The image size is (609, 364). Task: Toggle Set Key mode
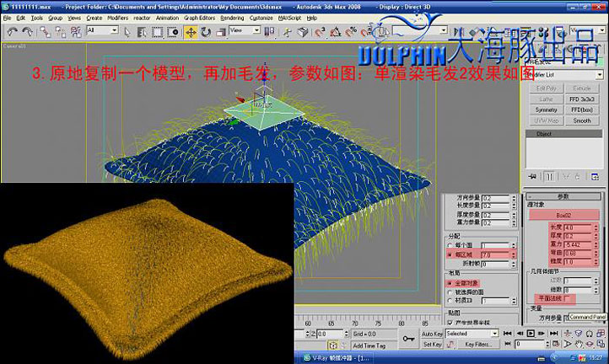click(432, 345)
